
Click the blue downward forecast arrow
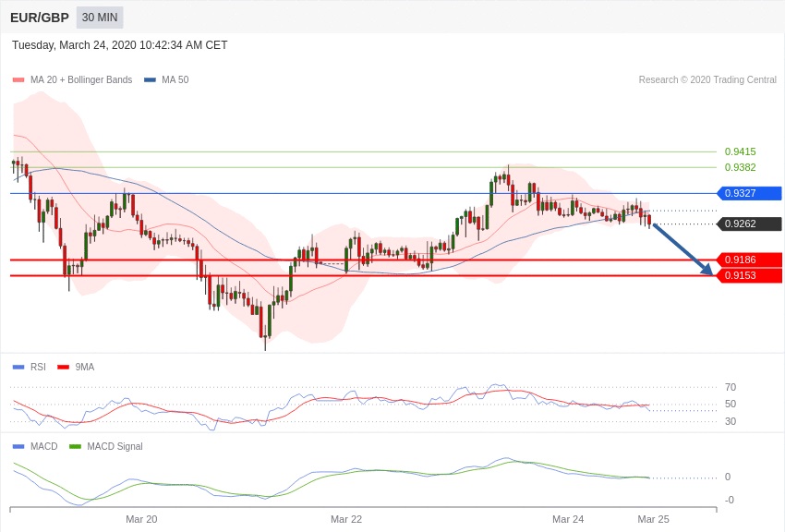pos(683,249)
